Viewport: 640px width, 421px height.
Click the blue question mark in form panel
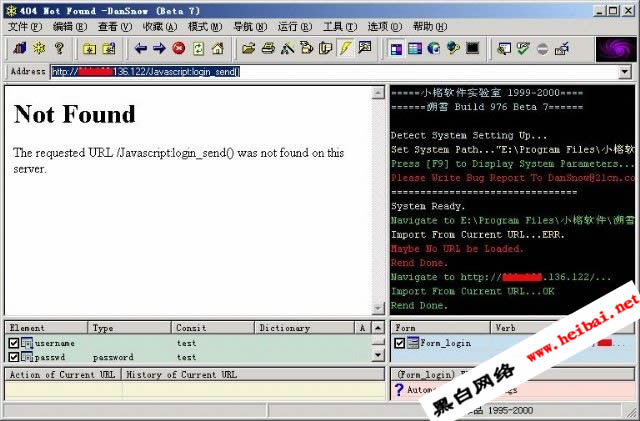[399, 390]
